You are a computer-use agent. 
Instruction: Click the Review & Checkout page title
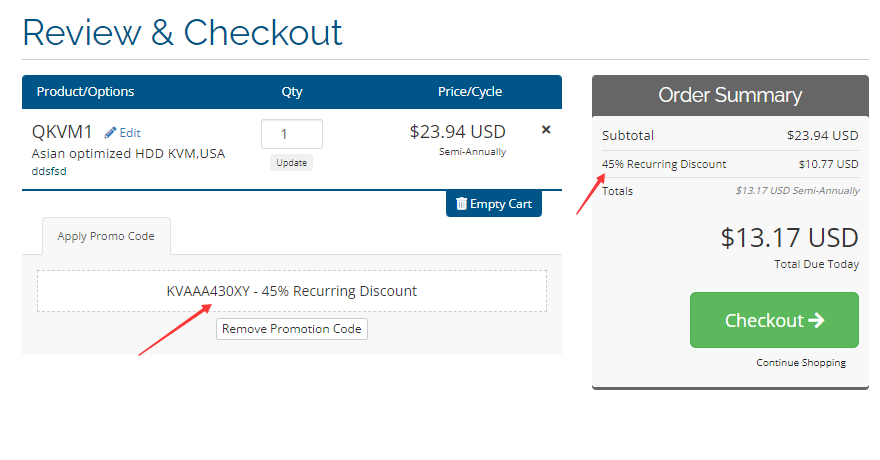[x=182, y=32]
